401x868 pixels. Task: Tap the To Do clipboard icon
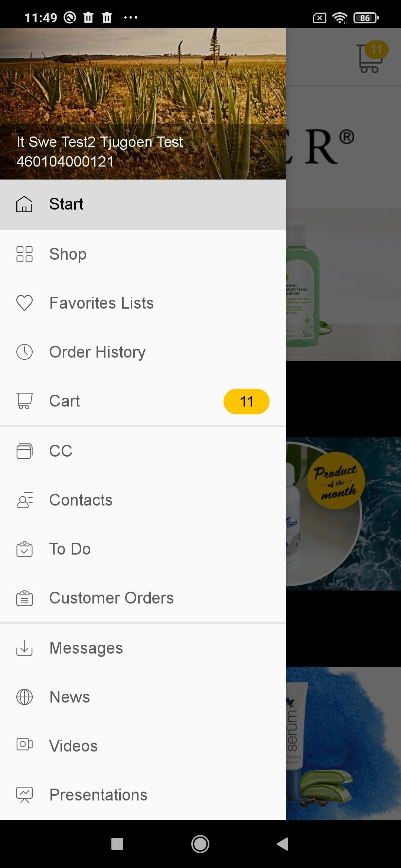(25, 549)
